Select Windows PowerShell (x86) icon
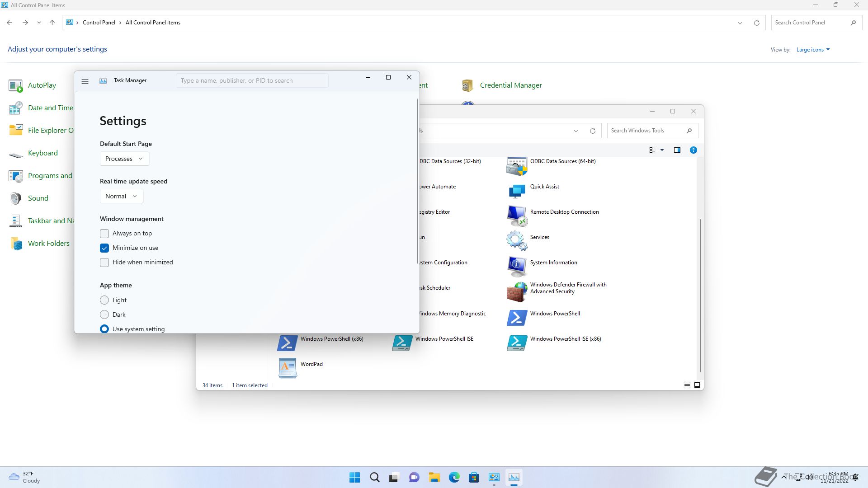This screenshot has height=488, width=868. 287,343
